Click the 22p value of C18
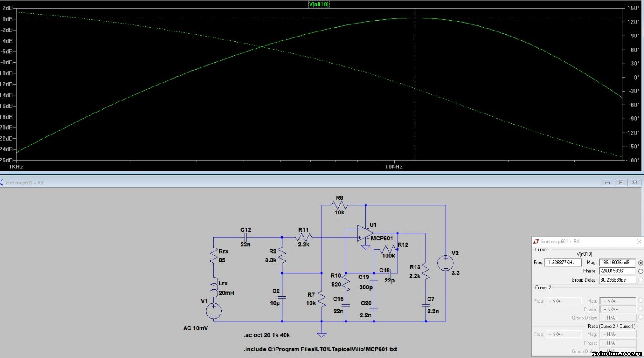 point(389,280)
